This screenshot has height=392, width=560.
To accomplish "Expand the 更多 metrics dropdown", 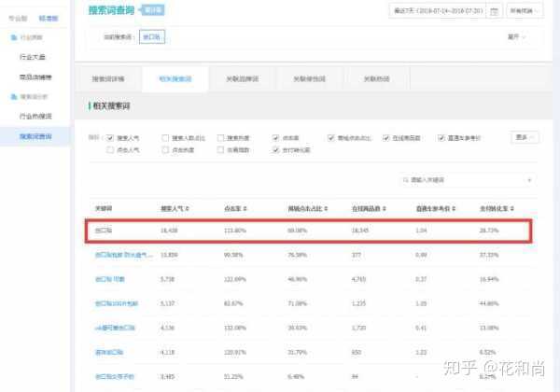I will pos(526,137).
